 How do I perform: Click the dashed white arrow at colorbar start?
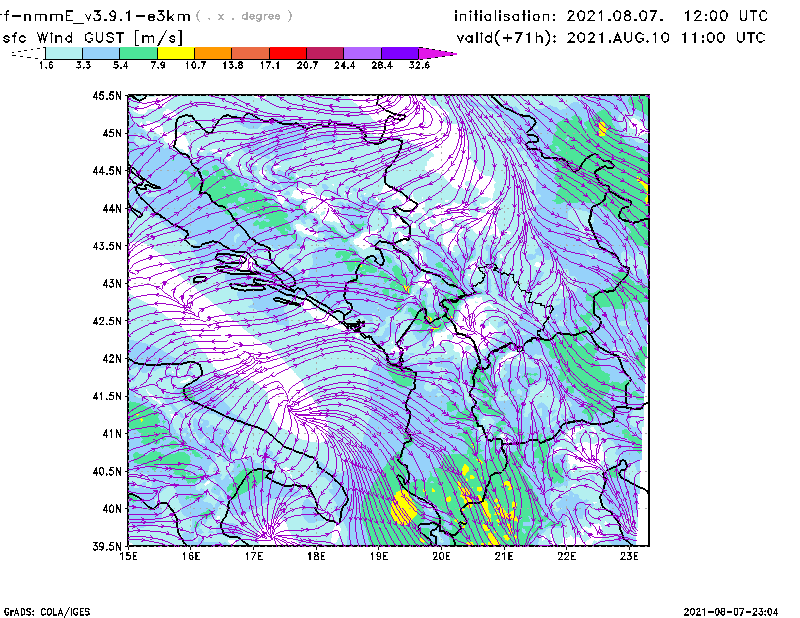[x=28, y=53]
